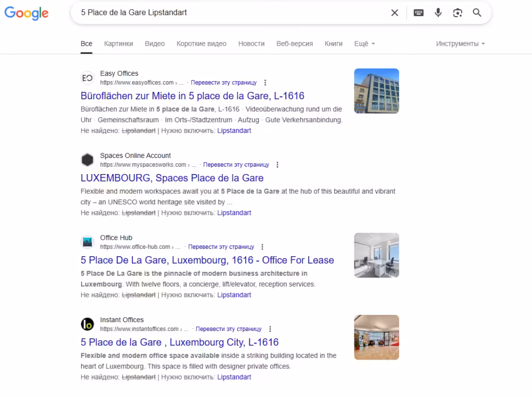Go to Google homepage via logo
Image resolution: width=532 pixels, height=397 pixels.
pos(26,13)
